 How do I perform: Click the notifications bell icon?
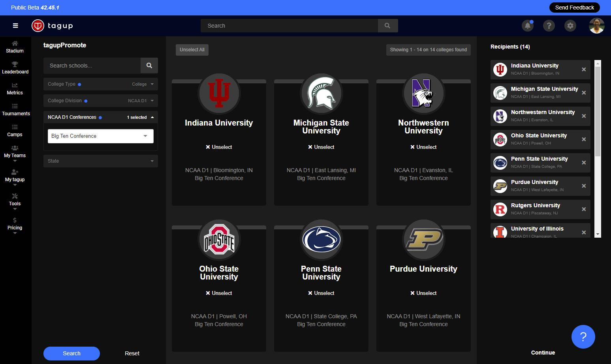pos(527,26)
